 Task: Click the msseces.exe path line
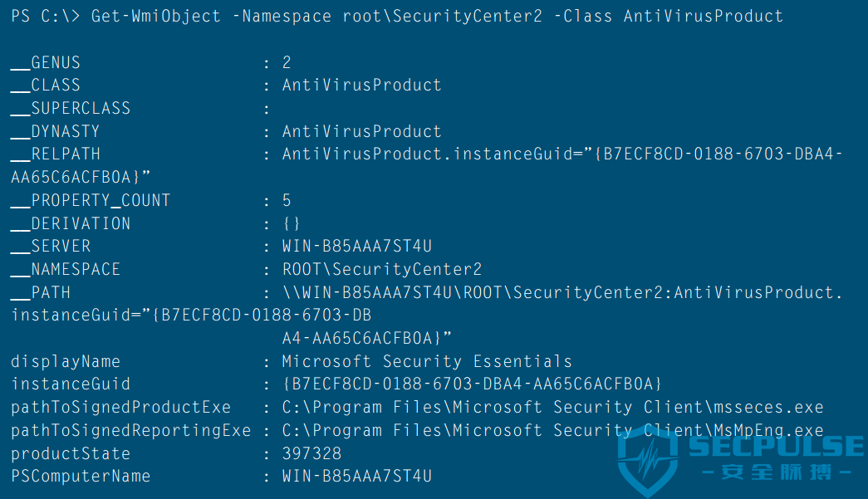pos(553,407)
